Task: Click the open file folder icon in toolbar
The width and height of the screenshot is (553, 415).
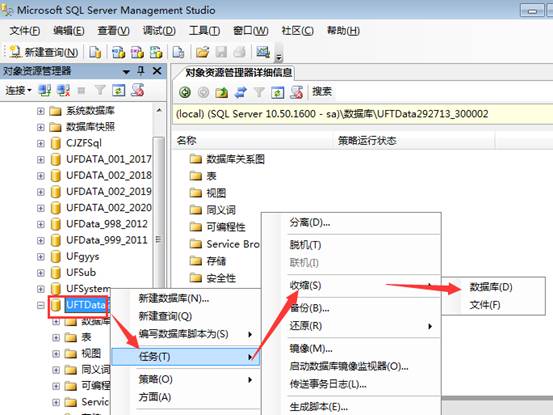Action: (202, 52)
